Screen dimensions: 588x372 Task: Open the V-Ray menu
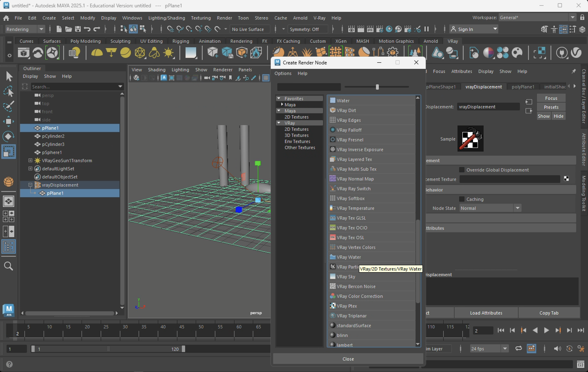pos(319,18)
